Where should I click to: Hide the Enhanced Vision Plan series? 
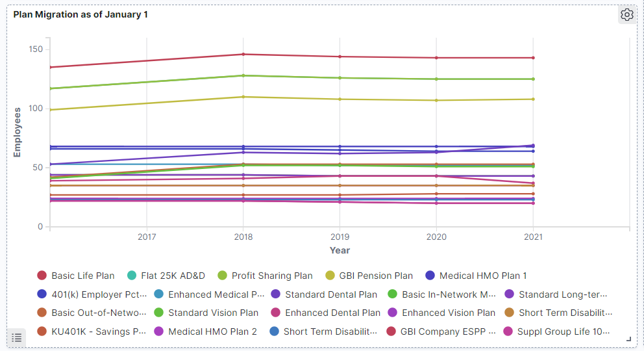tap(448, 313)
